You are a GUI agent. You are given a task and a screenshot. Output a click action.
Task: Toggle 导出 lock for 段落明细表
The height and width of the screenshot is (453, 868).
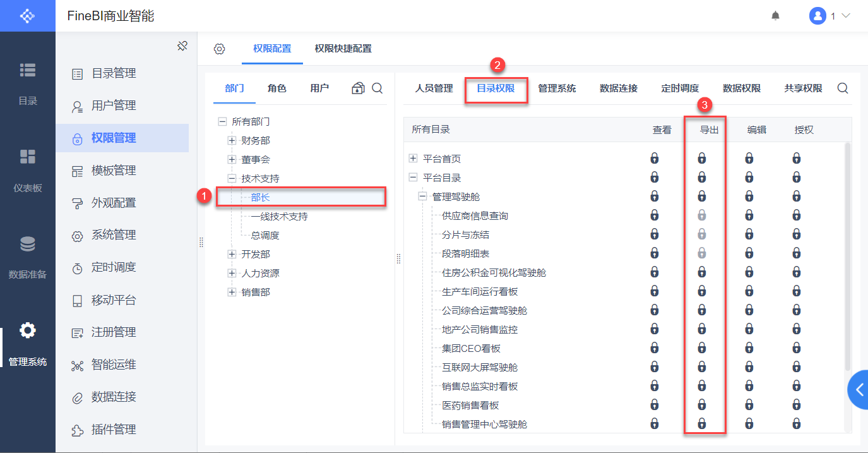pyautogui.click(x=701, y=253)
